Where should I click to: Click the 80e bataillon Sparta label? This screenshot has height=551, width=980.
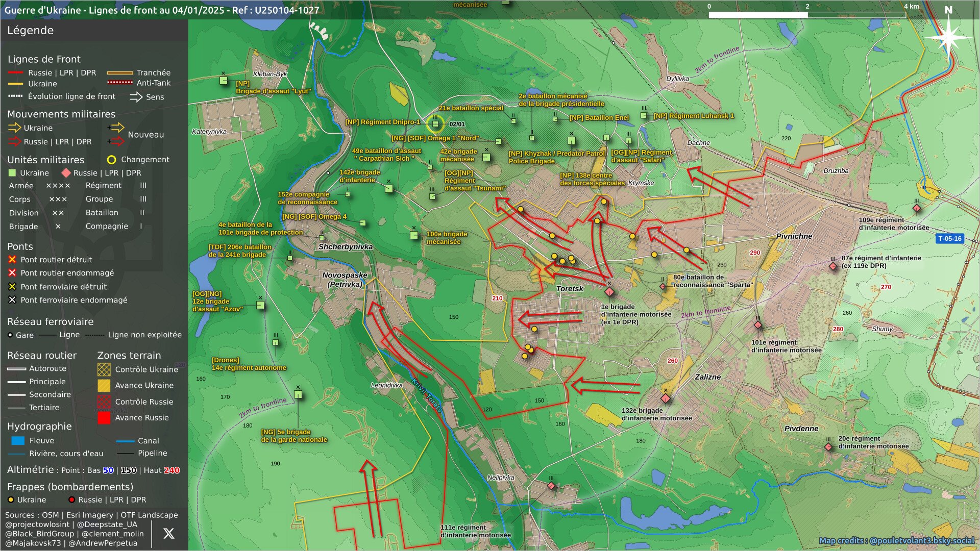(x=713, y=281)
